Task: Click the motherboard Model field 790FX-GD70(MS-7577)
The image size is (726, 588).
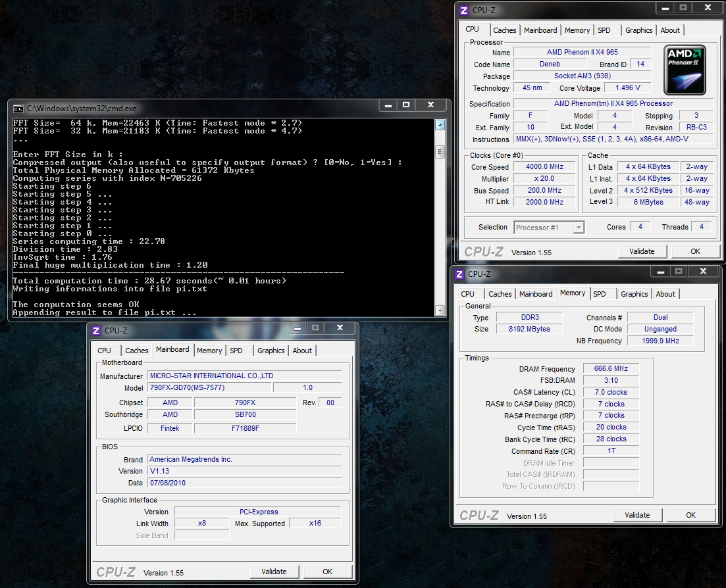Action: [x=209, y=387]
